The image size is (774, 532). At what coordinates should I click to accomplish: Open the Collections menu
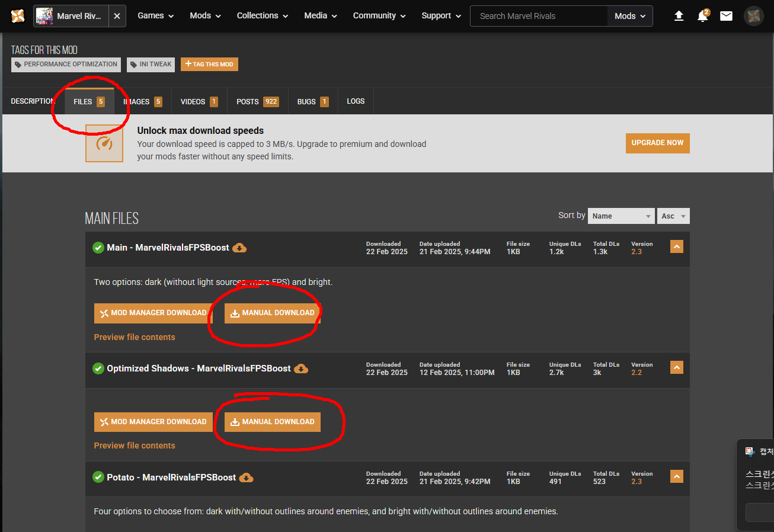(x=262, y=16)
